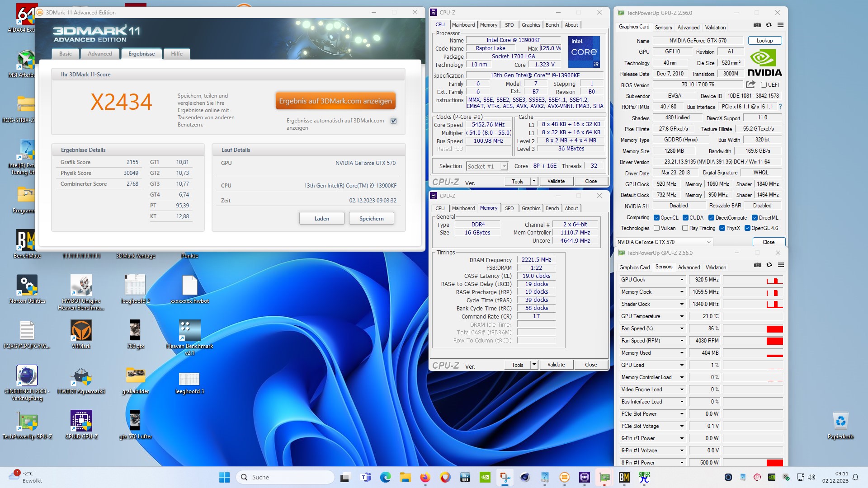Open TechPowerUp GPU-Z desktop shortcut
The image size is (868, 488).
(27, 425)
